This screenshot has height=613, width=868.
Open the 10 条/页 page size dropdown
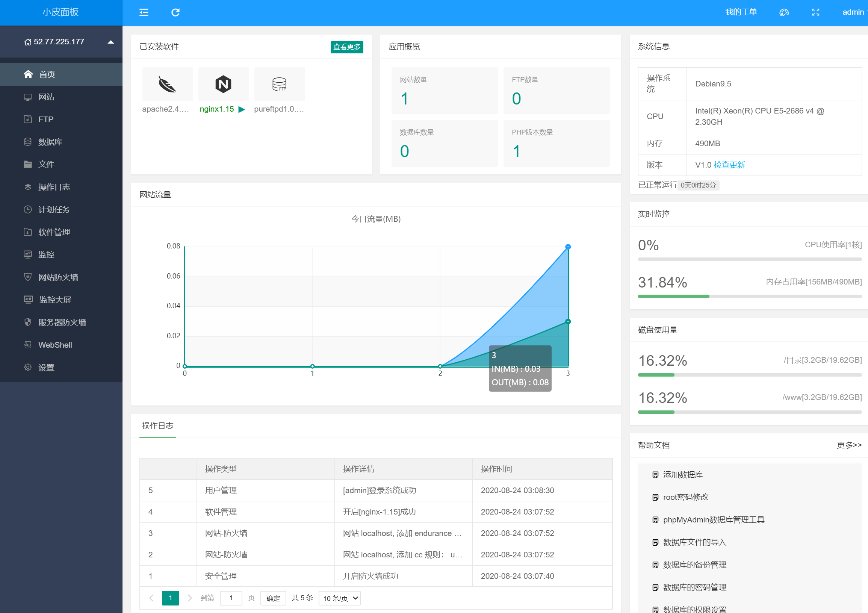click(339, 598)
